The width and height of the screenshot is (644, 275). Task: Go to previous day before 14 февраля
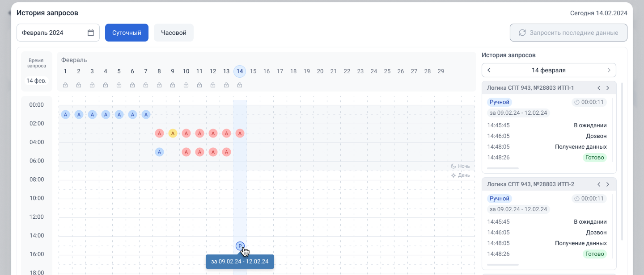489,70
